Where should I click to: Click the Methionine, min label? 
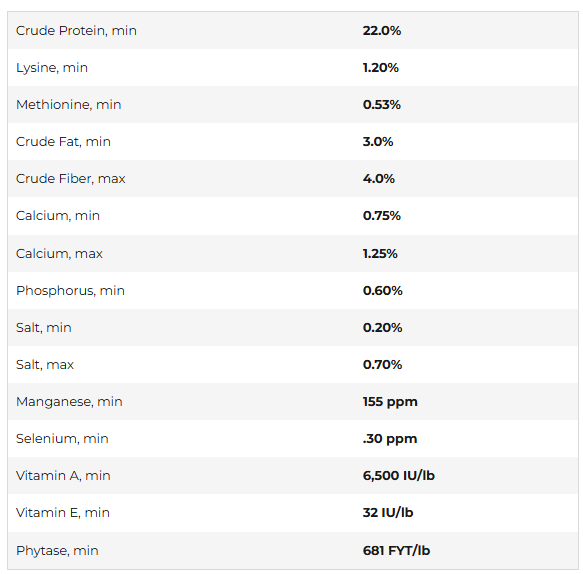(x=68, y=104)
